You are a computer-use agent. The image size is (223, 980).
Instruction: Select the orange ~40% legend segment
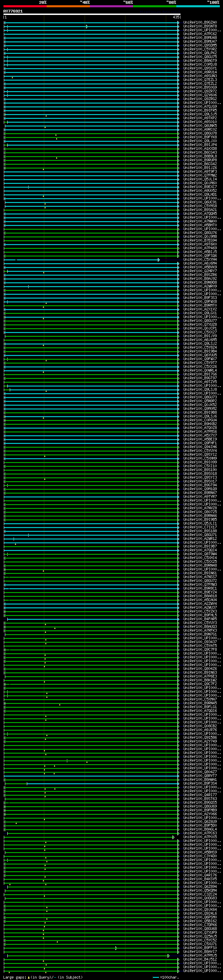click(68, 6)
